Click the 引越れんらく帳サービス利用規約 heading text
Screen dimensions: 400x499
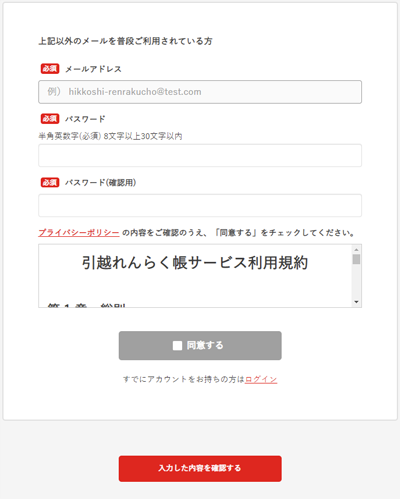point(195,263)
